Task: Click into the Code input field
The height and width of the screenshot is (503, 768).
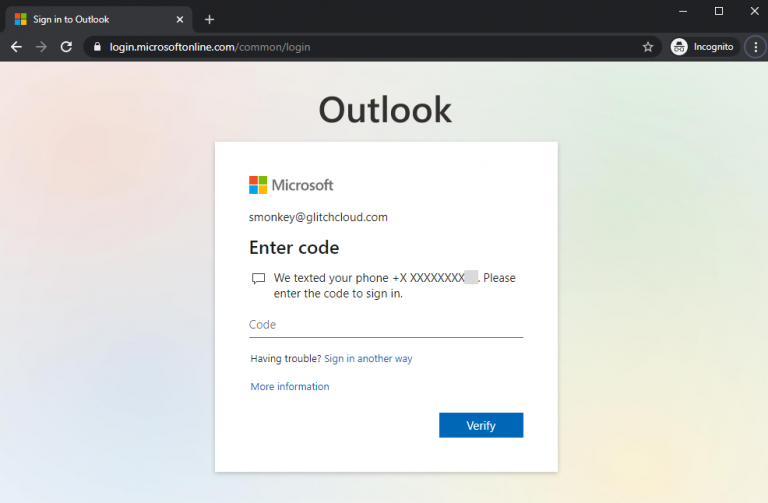Action: tap(386, 325)
